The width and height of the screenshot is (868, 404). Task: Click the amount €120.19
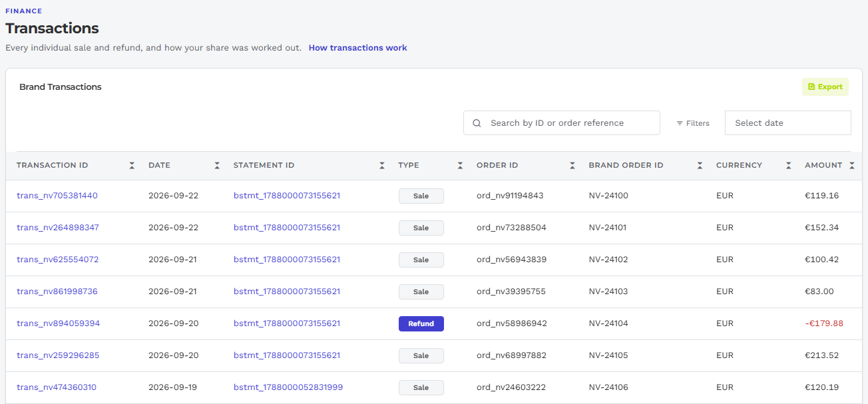tap(821, 387)
